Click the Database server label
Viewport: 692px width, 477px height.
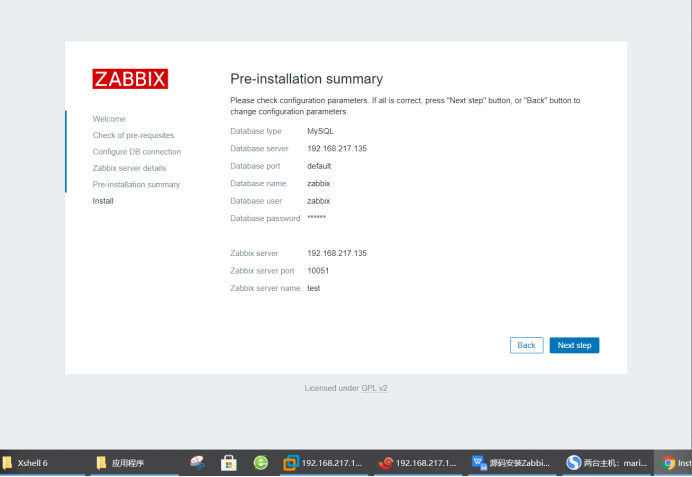pyautogui.click(x=260, y=149)
